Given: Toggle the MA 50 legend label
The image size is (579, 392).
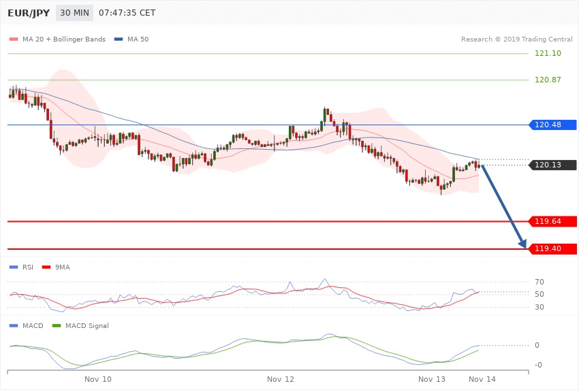Looking at the screenshot, I should (x=138, y=39).
